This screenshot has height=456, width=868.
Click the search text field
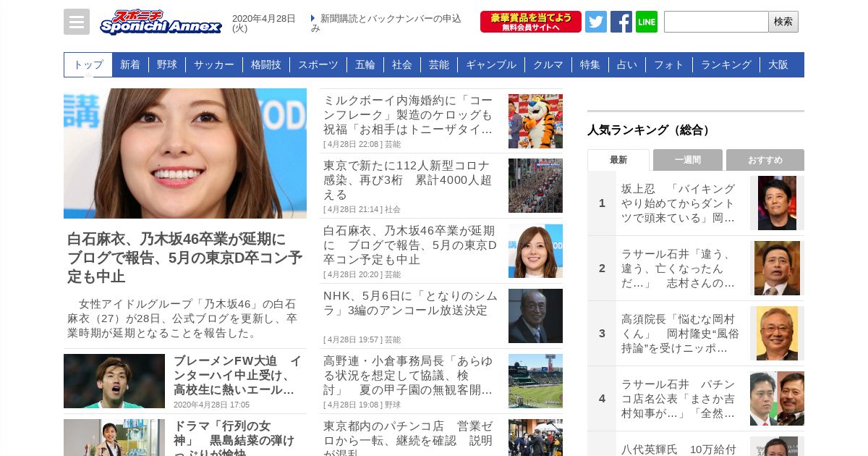[x=716, y=22]
